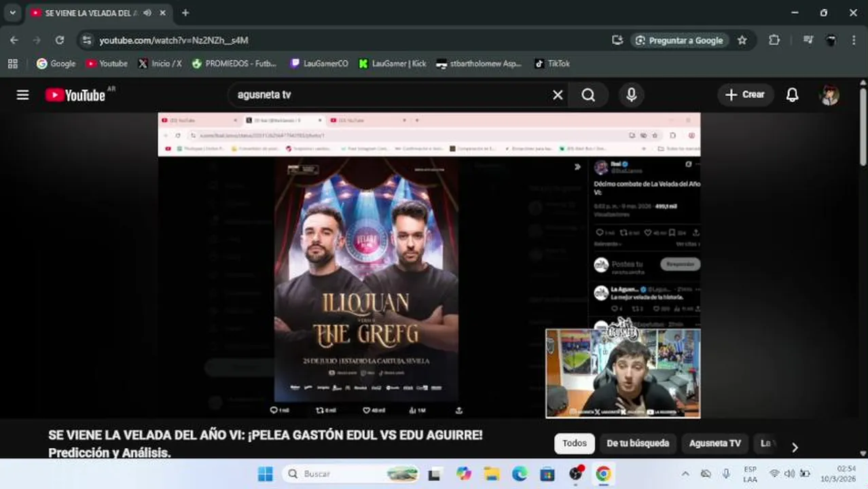
Task: Open a new browser tab
Action: click(x=185, y=13)
